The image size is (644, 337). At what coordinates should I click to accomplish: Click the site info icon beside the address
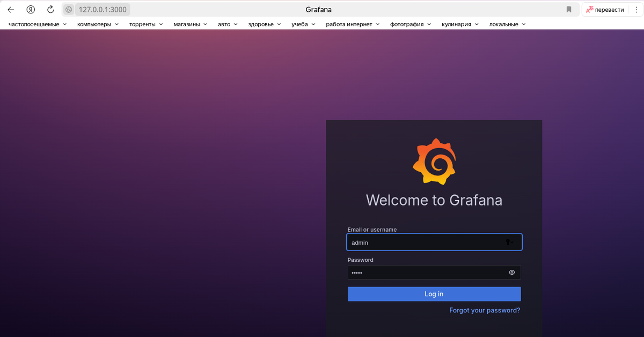(69, 10)
